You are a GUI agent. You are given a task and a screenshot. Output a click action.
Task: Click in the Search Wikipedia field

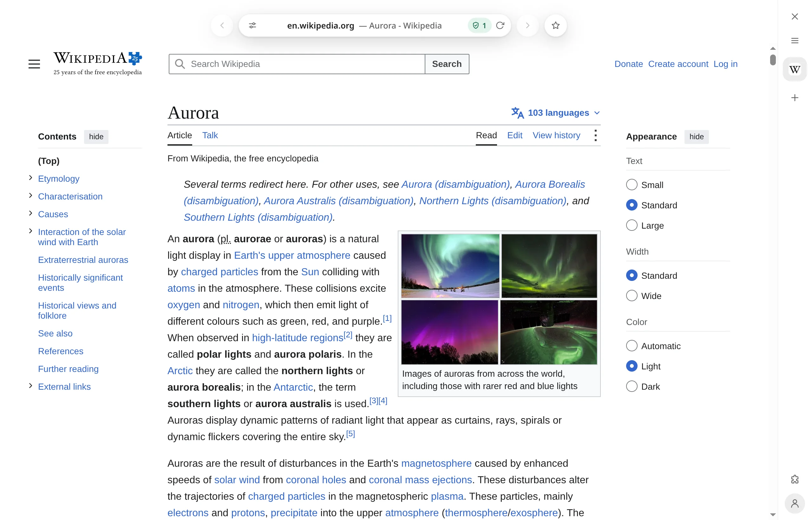click(297, 64)
